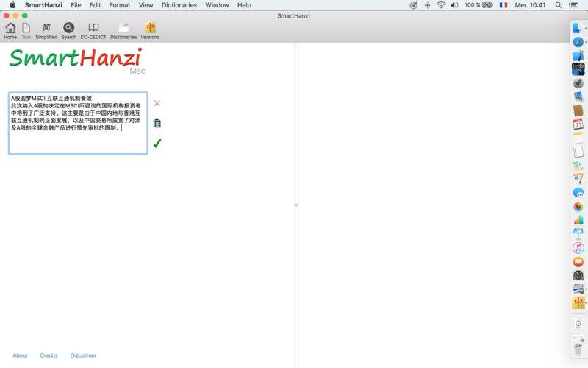Viewport: 588px width, 368px height.
Task: Select the CC-CEDICT dictionary button
Action: [x=93, y=31]
